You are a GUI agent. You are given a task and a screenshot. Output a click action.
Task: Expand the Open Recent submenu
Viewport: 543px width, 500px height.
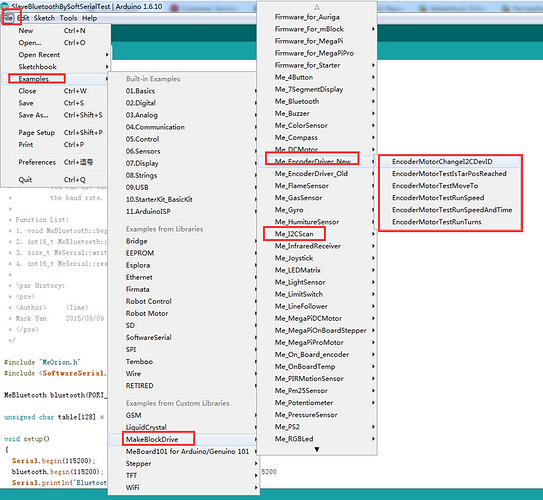pos(56,55)
